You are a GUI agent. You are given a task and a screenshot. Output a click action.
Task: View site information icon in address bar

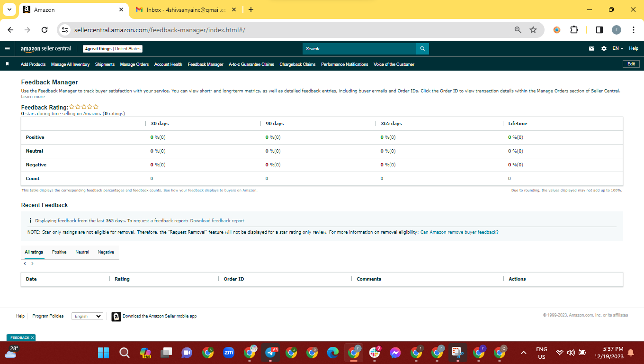[x=65, y=30]
